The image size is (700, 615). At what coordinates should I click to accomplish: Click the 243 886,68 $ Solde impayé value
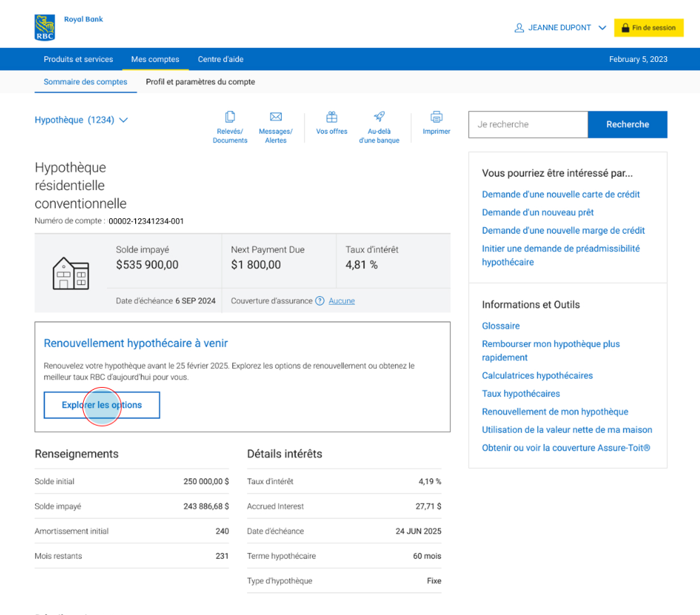tap(206, 506)
